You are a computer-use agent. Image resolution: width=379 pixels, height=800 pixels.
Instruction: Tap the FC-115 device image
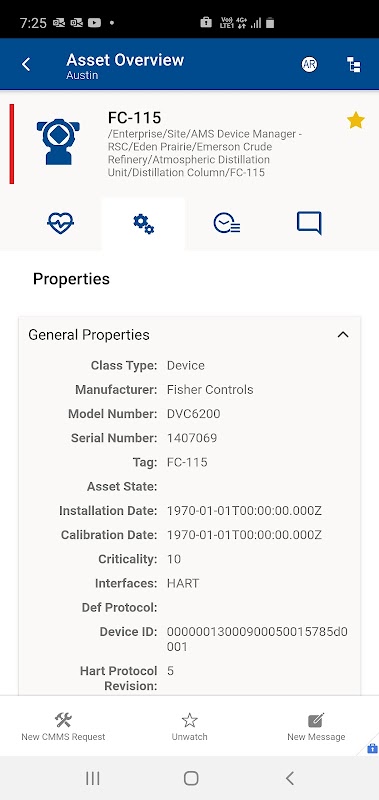(x=58, y=142)
